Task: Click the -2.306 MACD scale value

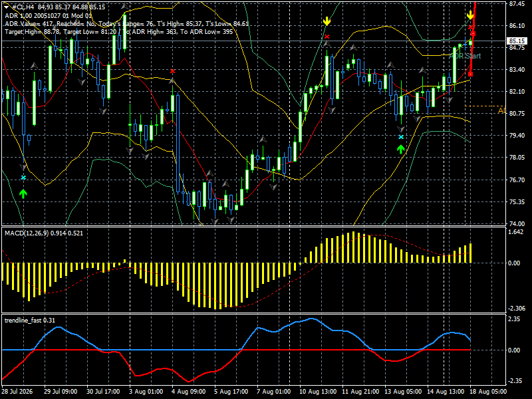Action: 517,309
